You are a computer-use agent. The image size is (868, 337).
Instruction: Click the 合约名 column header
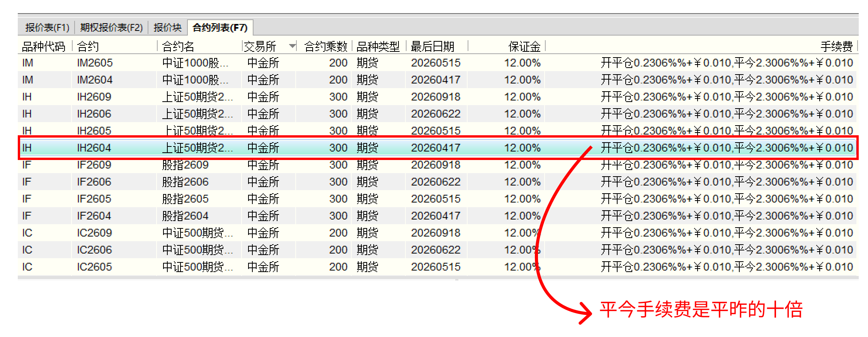click(178, 47)
